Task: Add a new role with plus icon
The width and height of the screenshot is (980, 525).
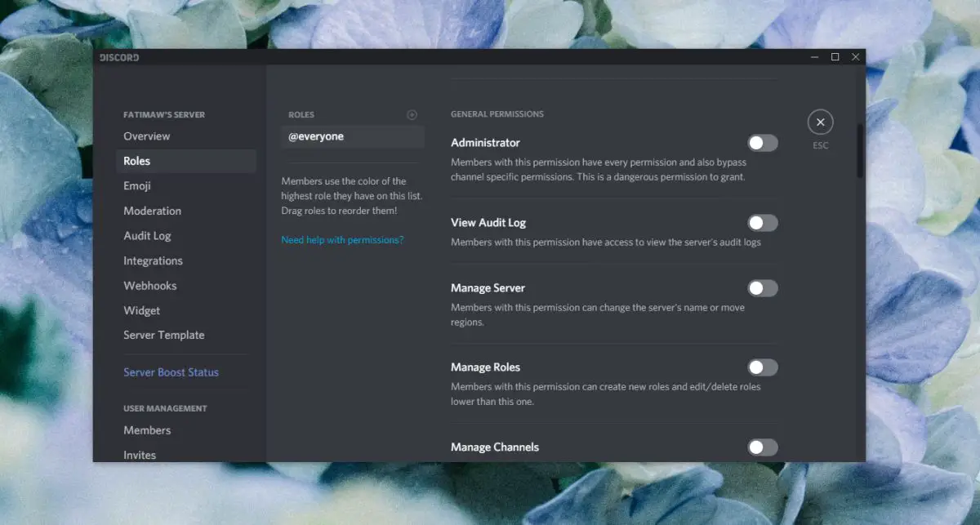Action: pos(412,115)
